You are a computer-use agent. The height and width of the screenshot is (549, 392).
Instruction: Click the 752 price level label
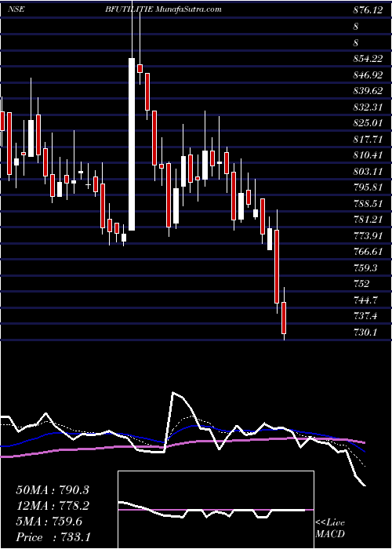click(361, 284)
